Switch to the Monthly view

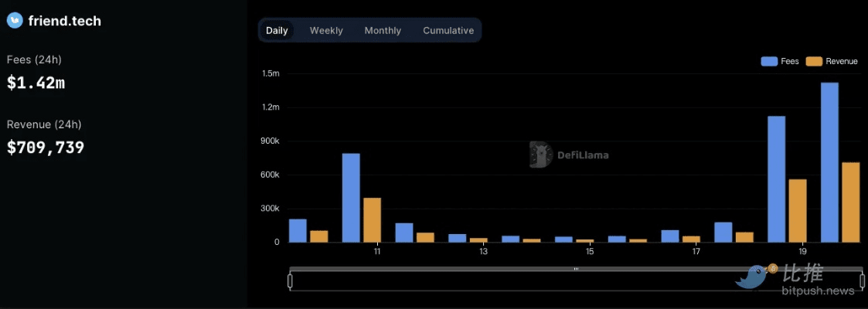(383, 31)
